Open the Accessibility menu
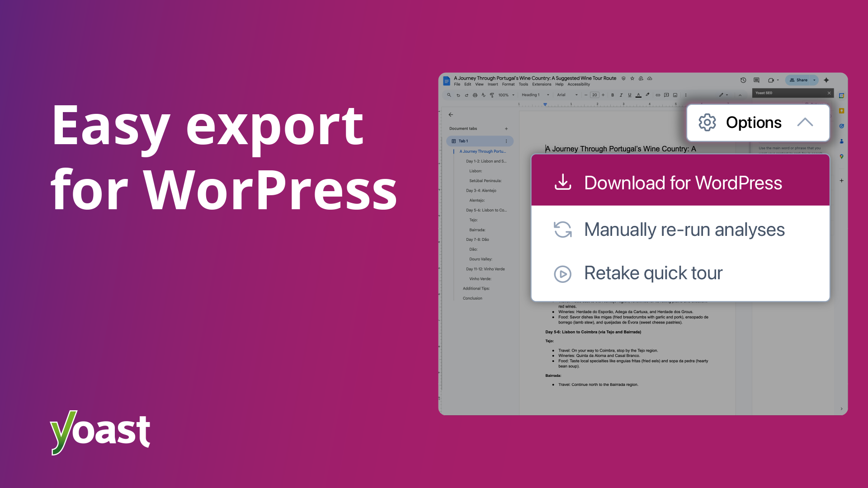868x488 pixels. (x=579, y=84)
